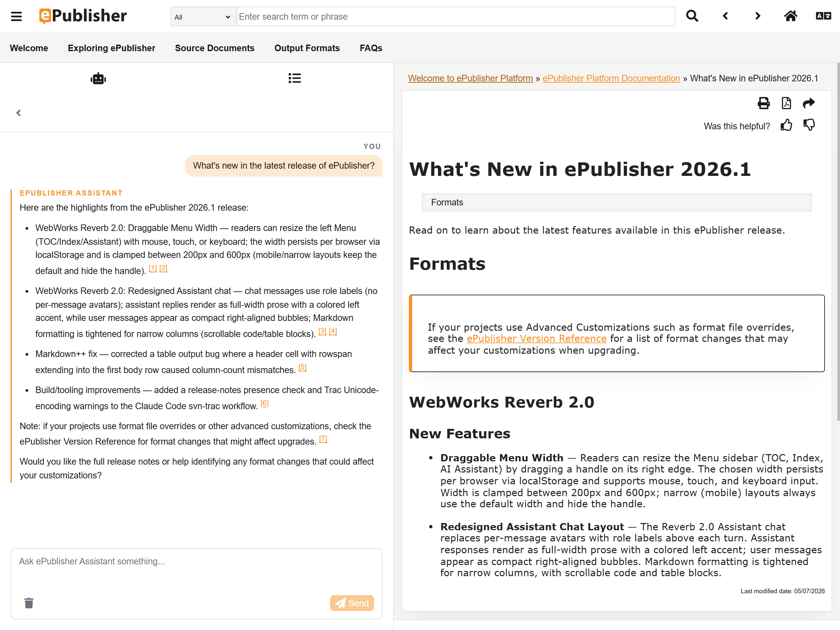The height and width of the screenshot is (630, 840).
Task: Focus the search term input field
Action: [x=456, y=17]
